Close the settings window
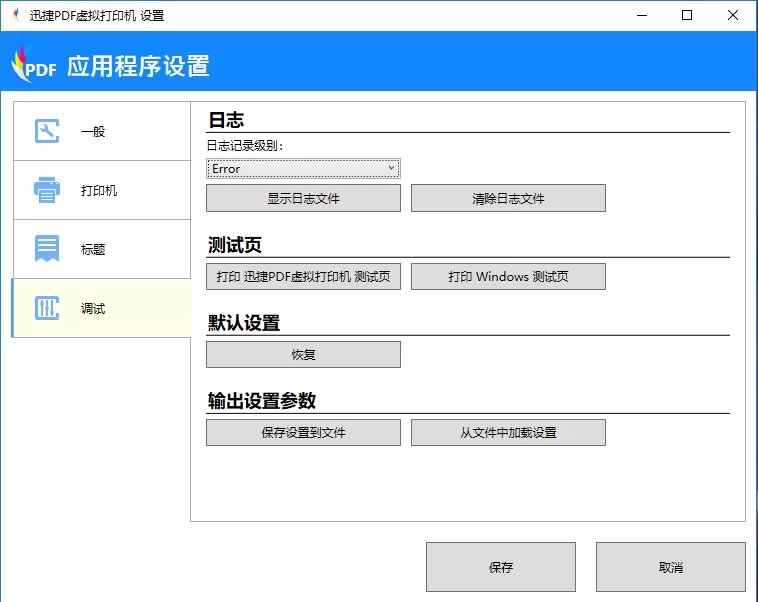758x602 pixels. pos(733,15)
